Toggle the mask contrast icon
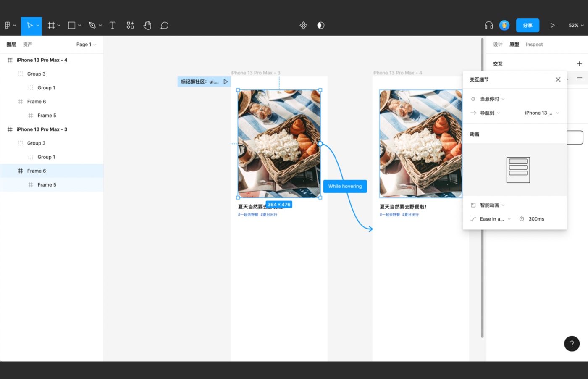588x379 pixels. click(321, 26)
